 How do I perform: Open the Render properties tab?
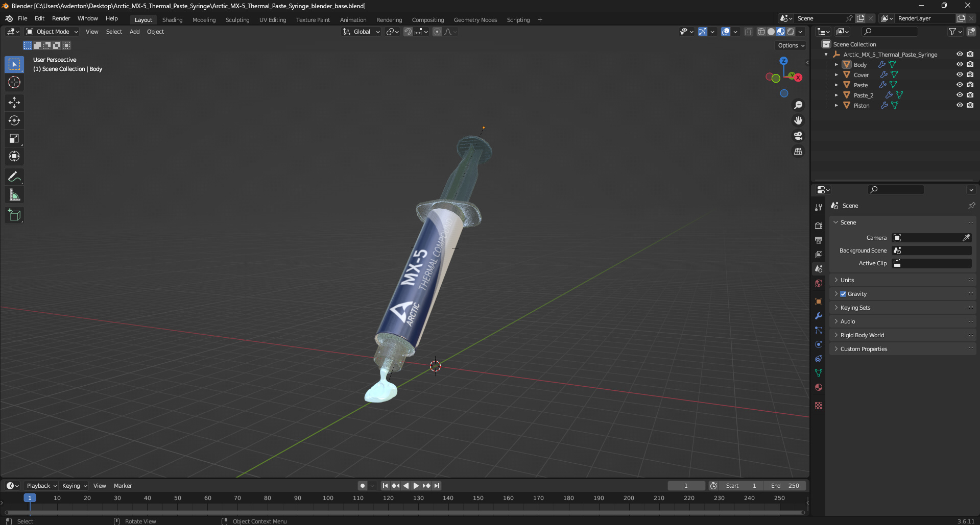point(819,226)
